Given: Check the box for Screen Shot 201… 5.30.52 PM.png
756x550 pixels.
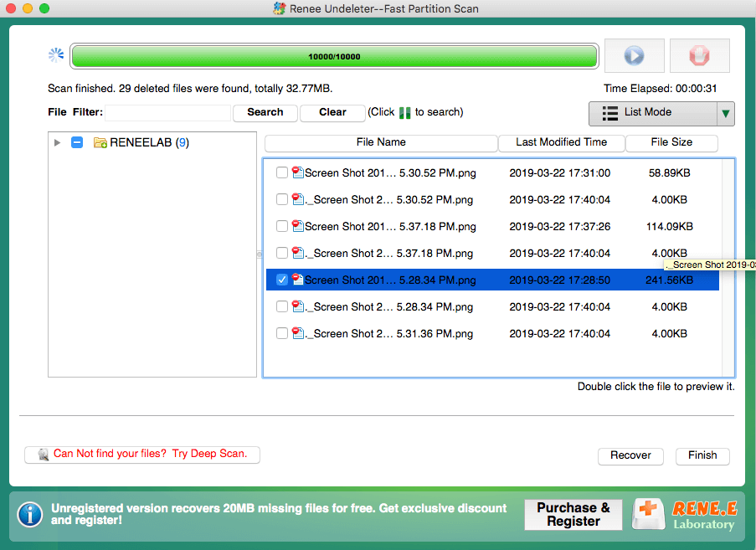Looking at the screenshot, I should [x=282, y=172].
